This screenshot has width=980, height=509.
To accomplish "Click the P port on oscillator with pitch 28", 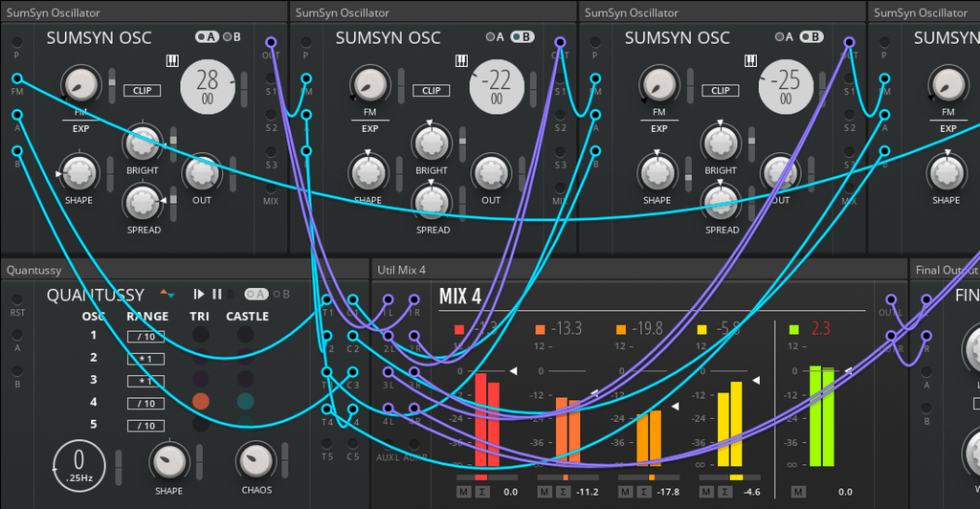I will click(17, 42).
